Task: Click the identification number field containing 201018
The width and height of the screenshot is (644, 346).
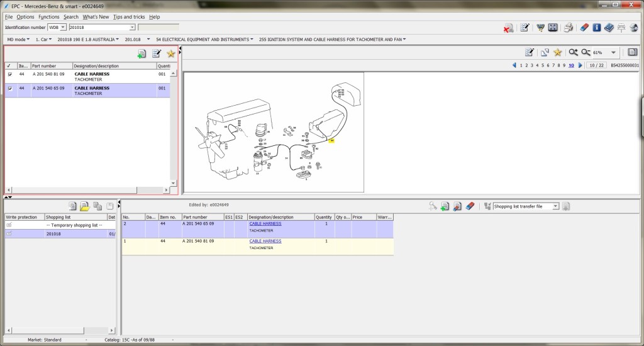Action: tap(99, 27)
